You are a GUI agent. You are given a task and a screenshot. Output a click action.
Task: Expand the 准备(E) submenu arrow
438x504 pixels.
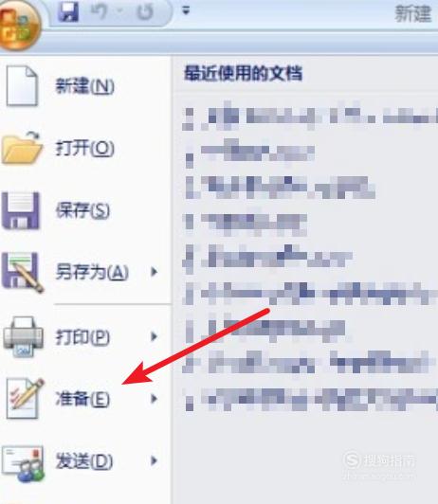[x=154, y=399]
